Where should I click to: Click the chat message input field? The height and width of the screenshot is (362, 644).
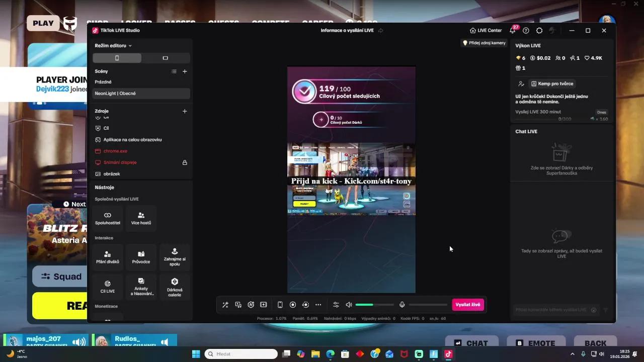coord(551,310)
